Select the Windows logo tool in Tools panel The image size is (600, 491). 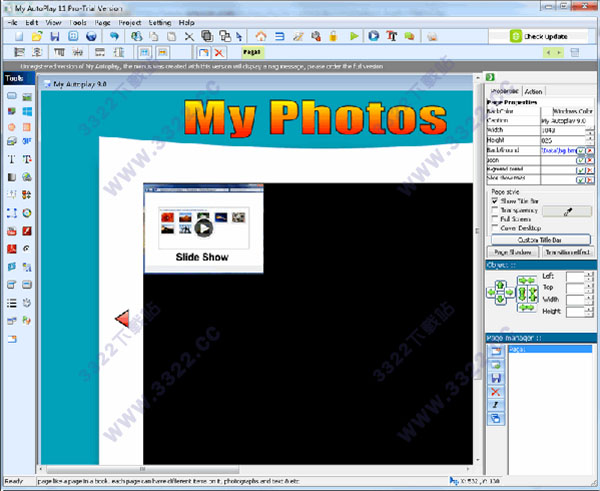point(27,112)
